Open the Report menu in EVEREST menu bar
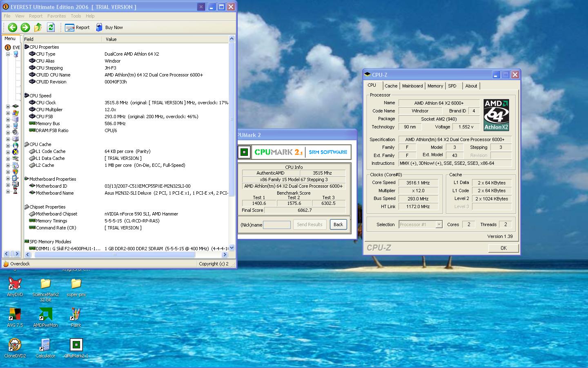The height and width of the screenshot is (368, 588). point(36,16)
